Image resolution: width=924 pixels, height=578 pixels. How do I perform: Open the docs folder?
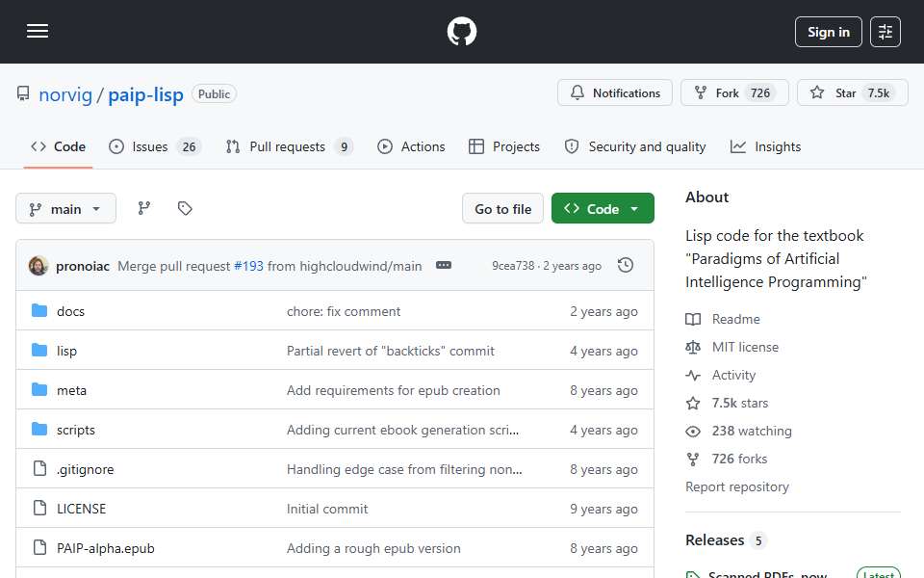point(70,311)
